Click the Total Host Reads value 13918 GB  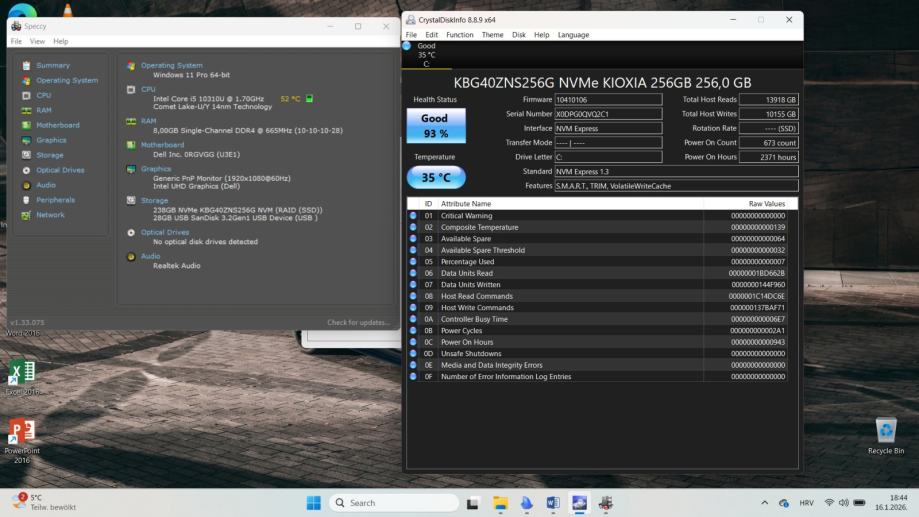768,100
